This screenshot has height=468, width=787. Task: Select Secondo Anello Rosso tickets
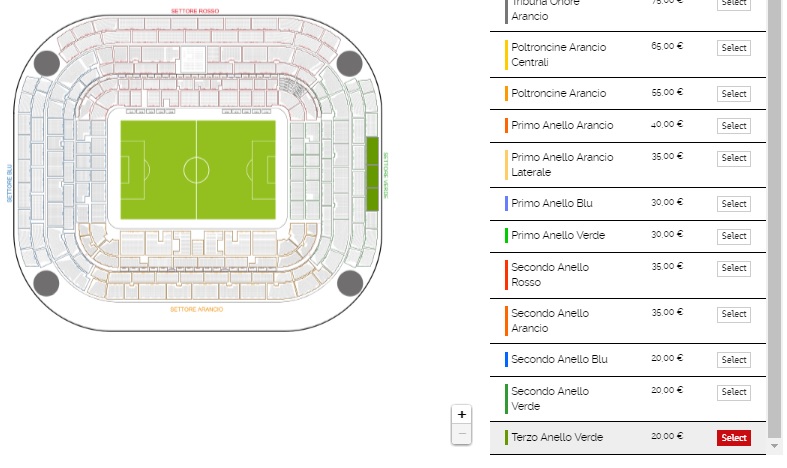coord(733,268)
